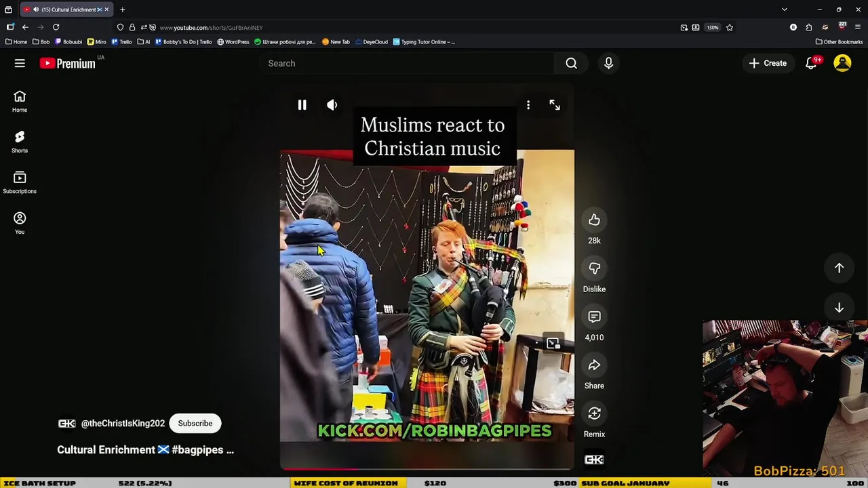Like the Short with 28k likes
Screen dimensions: 868x488
[594, 220]
